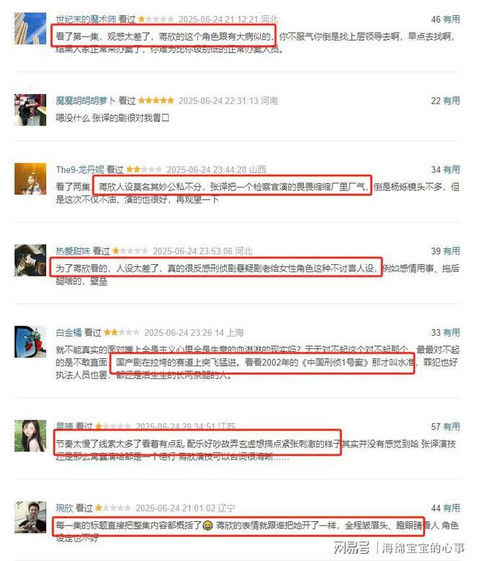Click 有用 beside the 39 count
The width and height of the screenshot is (477, 561).
coord(451,251)
